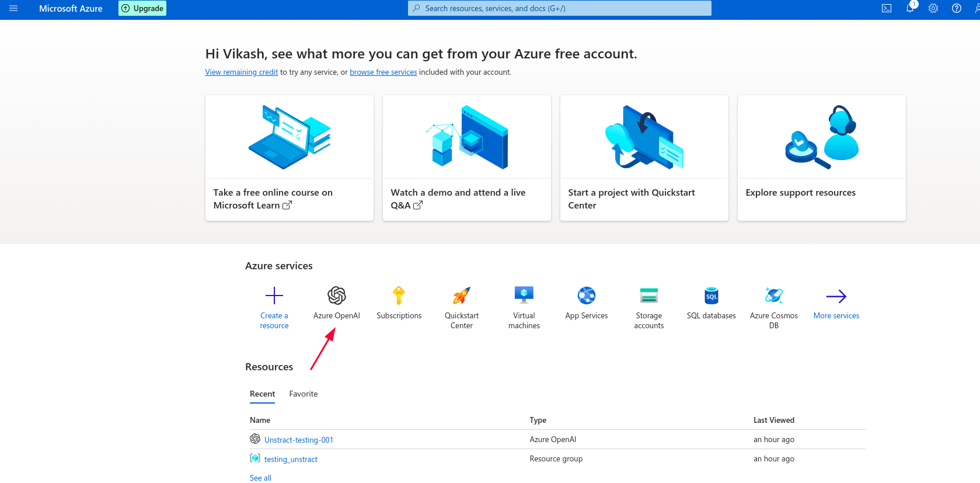Click the Name column header
The height and width of the screenshot is (483, 980).
pyautogui.click(x=260, y=421)
